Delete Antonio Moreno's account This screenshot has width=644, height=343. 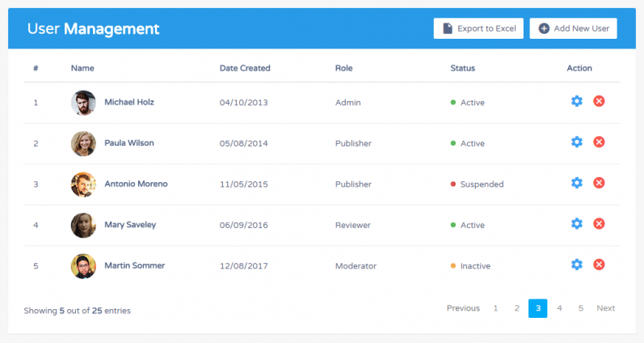pos(599,183)
